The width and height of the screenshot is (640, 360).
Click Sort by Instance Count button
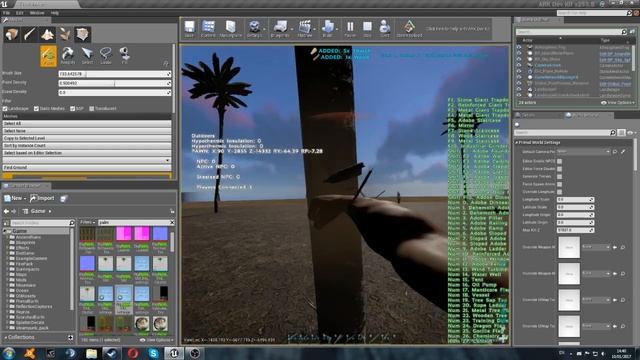(x=87, y=145)
